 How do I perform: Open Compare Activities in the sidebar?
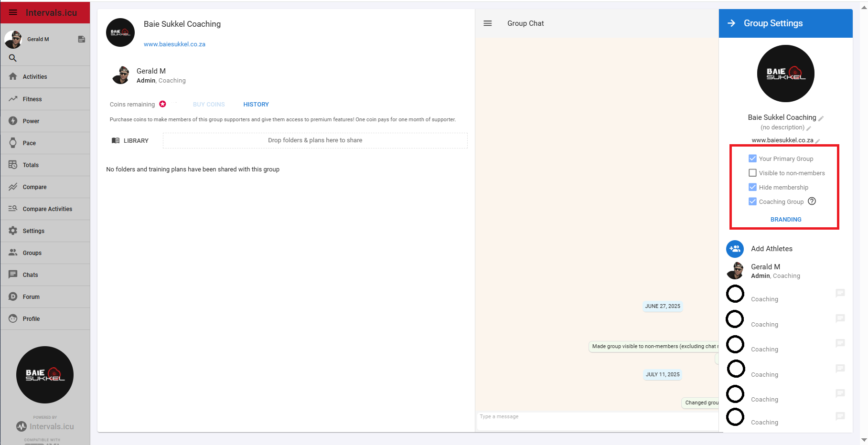coord(47,209)
